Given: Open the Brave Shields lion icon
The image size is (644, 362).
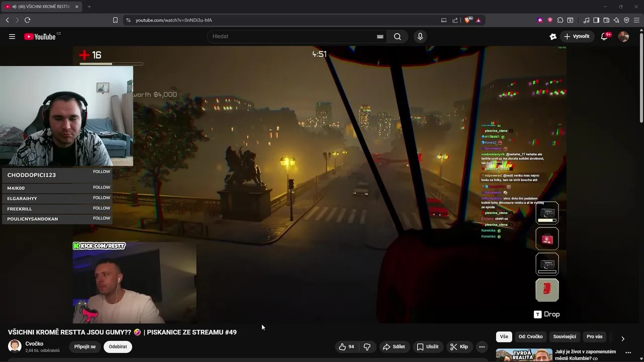Looking at the screenshot, I should (468, 20).
